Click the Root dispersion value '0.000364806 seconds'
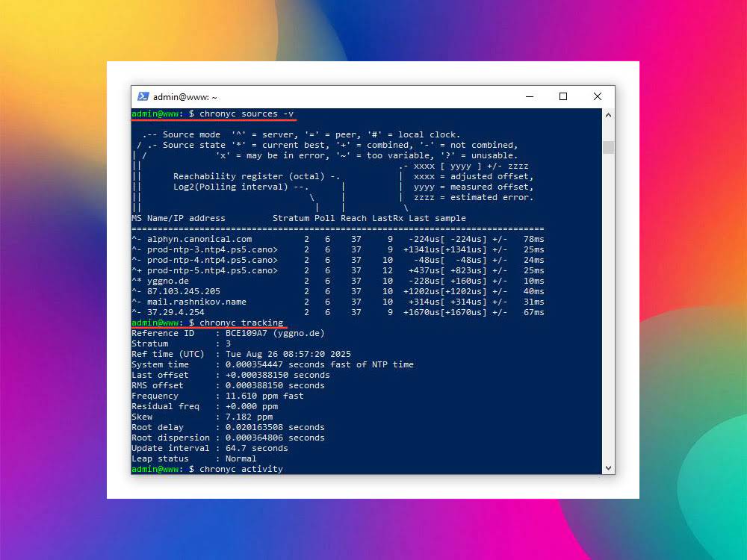The height and width of the screenshot is (560, 747). [275, 438]
